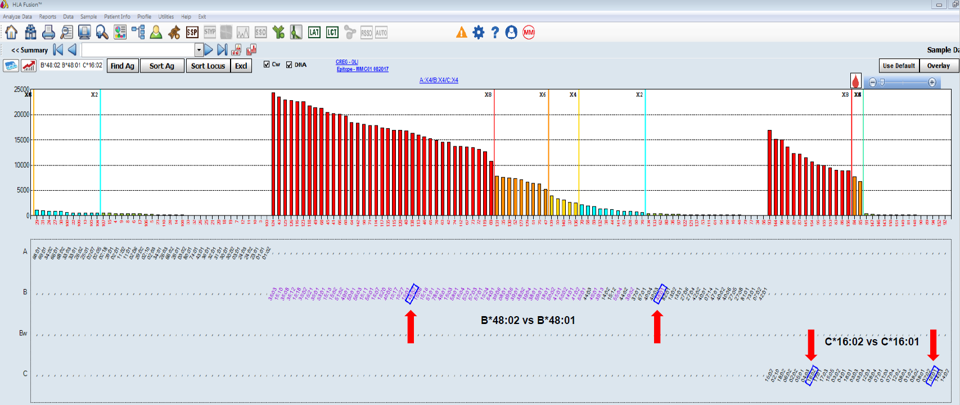Open the Analyze Data menu

coord(17,17)
